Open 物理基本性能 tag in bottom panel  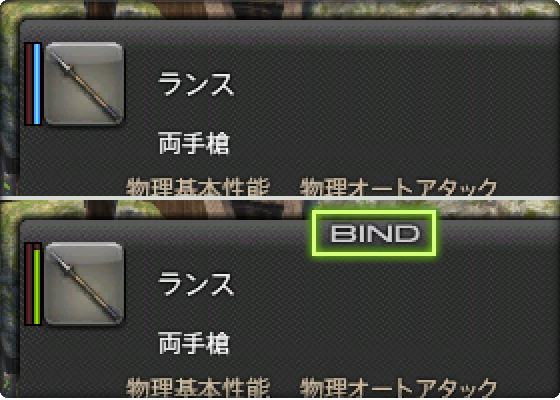[x=198, y=386]
